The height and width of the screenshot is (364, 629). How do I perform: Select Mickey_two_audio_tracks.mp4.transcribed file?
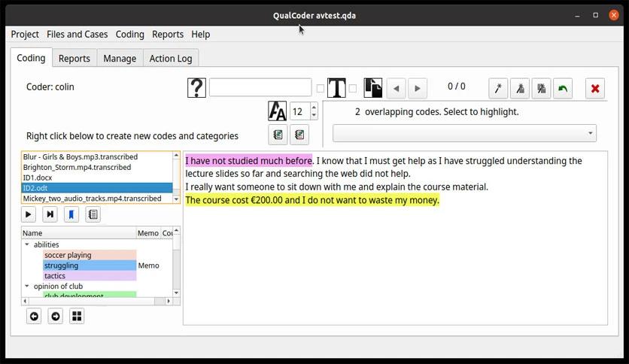pos(96,199)
